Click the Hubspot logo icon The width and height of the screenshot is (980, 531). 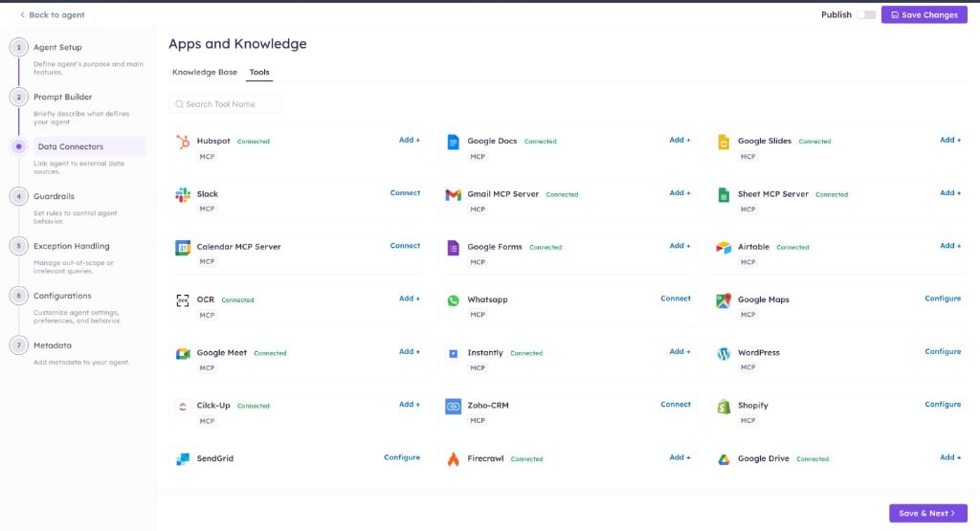pos(183,142)
